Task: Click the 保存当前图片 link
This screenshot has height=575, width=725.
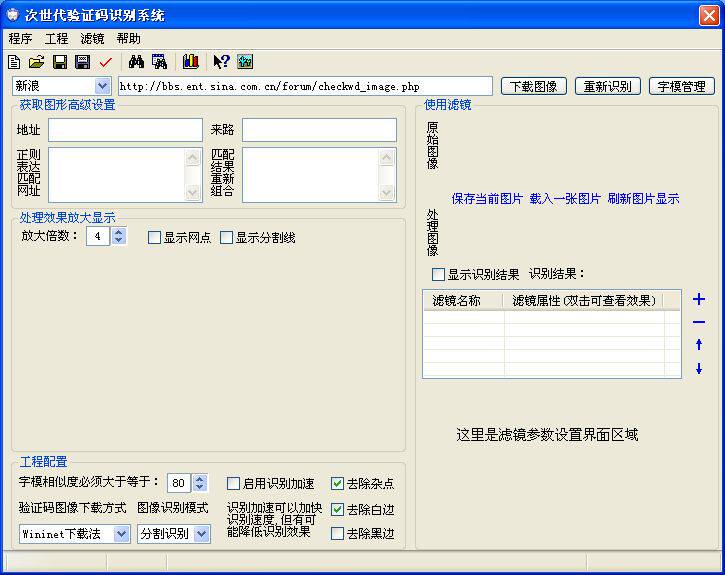Action: [x=487, y=199]
